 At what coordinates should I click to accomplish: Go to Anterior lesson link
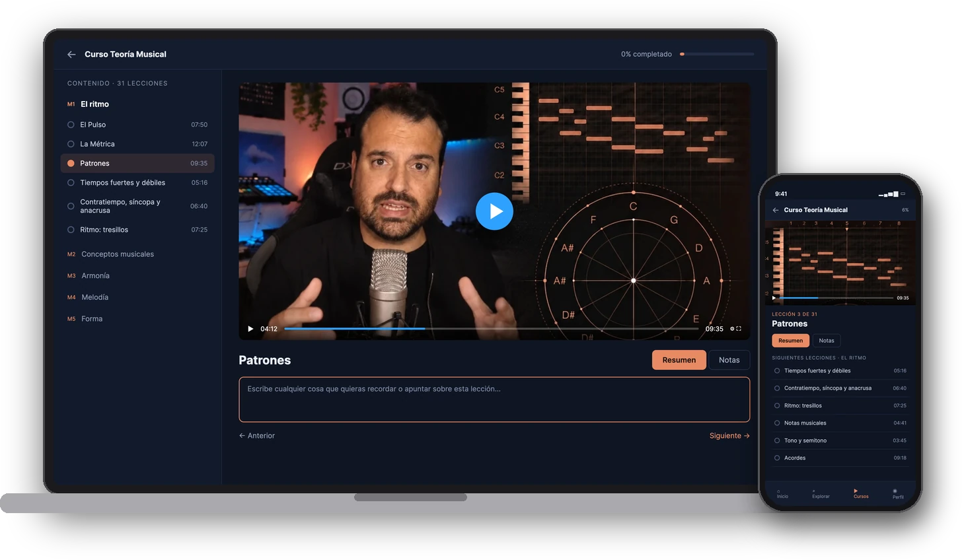(257, 436)
